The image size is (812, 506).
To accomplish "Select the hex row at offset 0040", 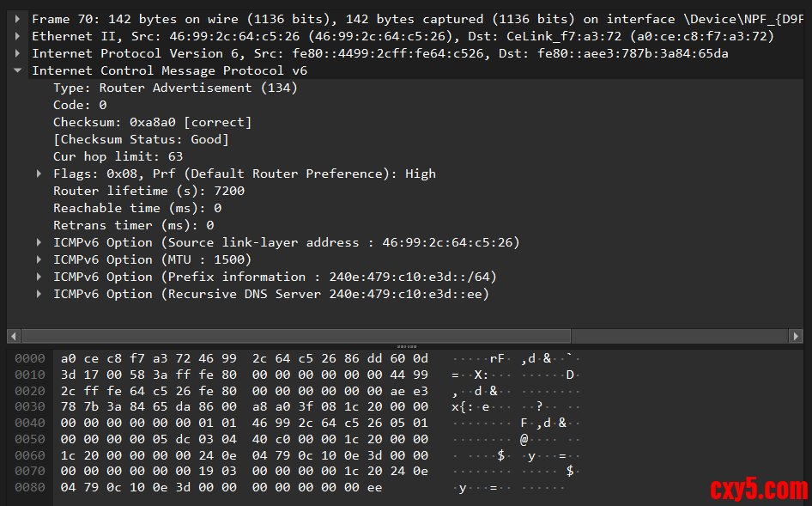I will [244, 422].
